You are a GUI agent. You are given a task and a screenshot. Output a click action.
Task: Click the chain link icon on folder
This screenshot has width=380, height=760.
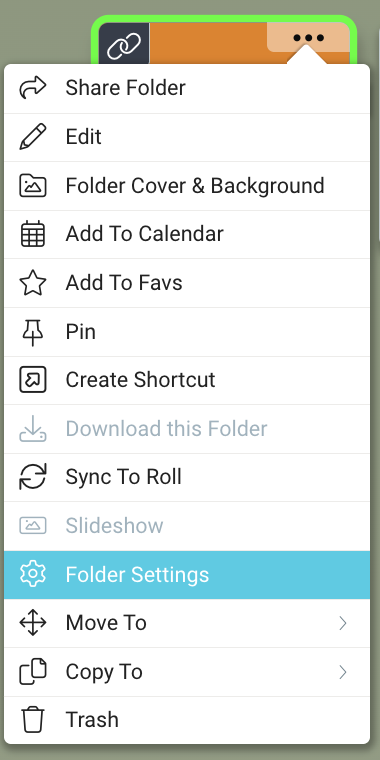coord(124,45)
